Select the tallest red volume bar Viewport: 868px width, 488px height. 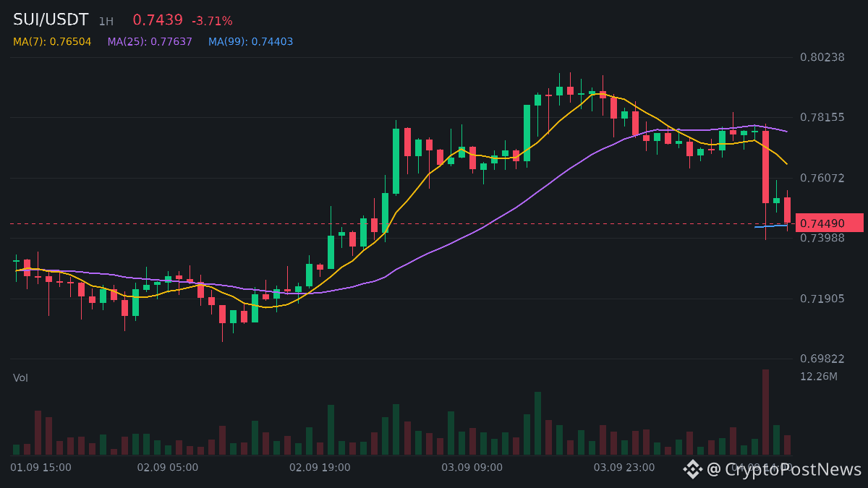click(765, 412)
